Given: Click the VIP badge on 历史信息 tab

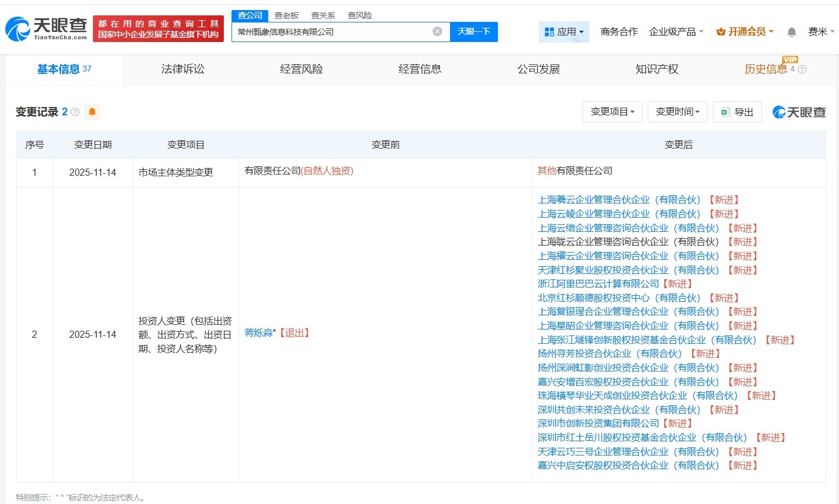Looking at the screenshot, I should [790, 60].
